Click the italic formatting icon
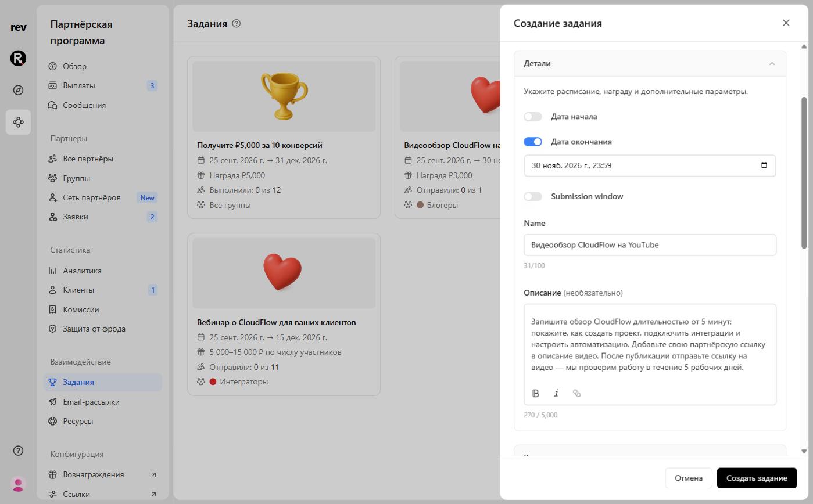Image resolution: width=813 pixels, height=504 pixels. pos(556,393)
